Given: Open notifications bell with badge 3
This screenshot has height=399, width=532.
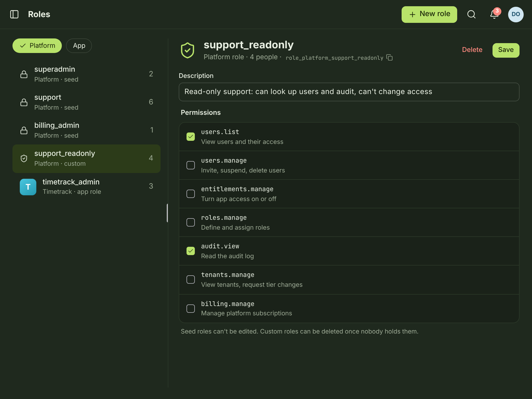Looking at the screenshot, I should pos(494,14).
